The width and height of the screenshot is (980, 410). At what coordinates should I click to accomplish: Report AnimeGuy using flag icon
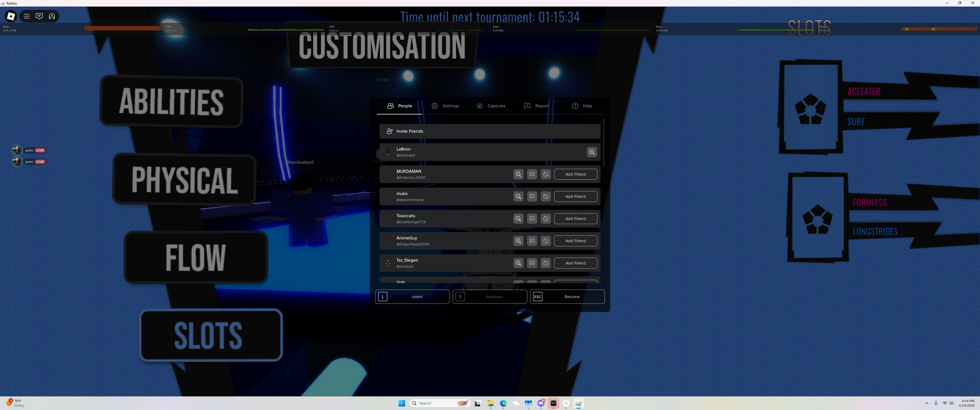532,241
